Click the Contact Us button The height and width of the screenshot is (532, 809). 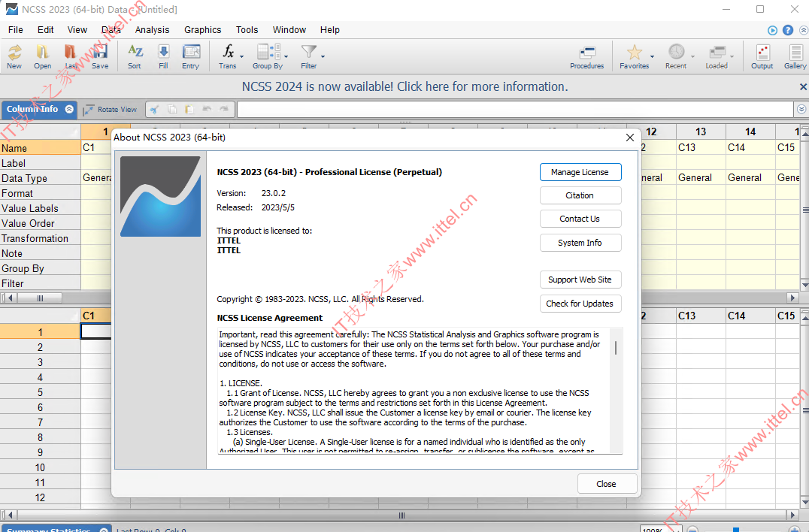click(580, 219)
